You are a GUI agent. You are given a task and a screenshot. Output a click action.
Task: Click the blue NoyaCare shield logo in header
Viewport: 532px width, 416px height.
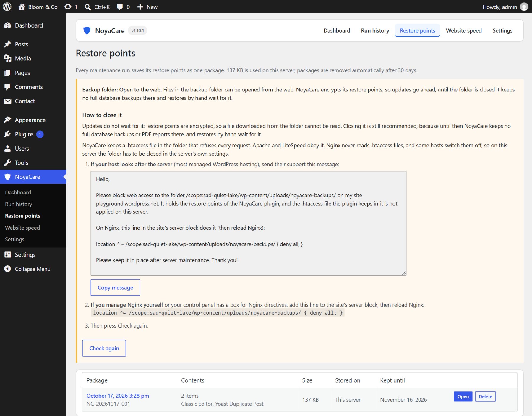tap(87, 30)
